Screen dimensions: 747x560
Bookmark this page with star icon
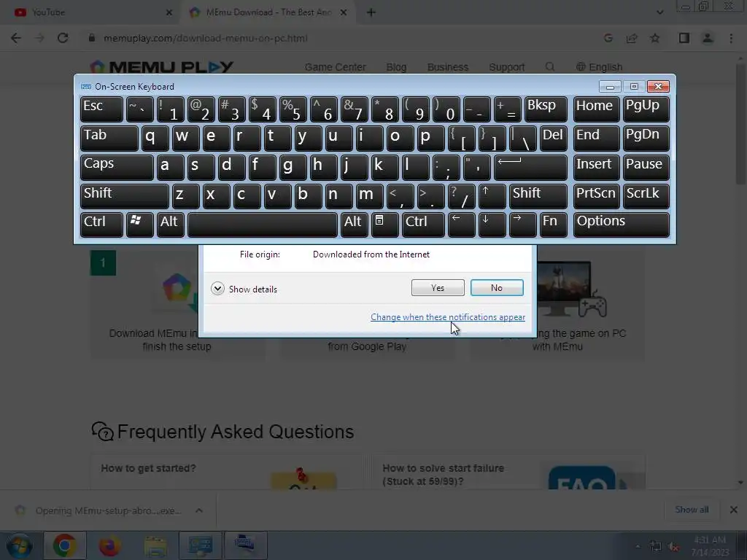pos(655,38)
